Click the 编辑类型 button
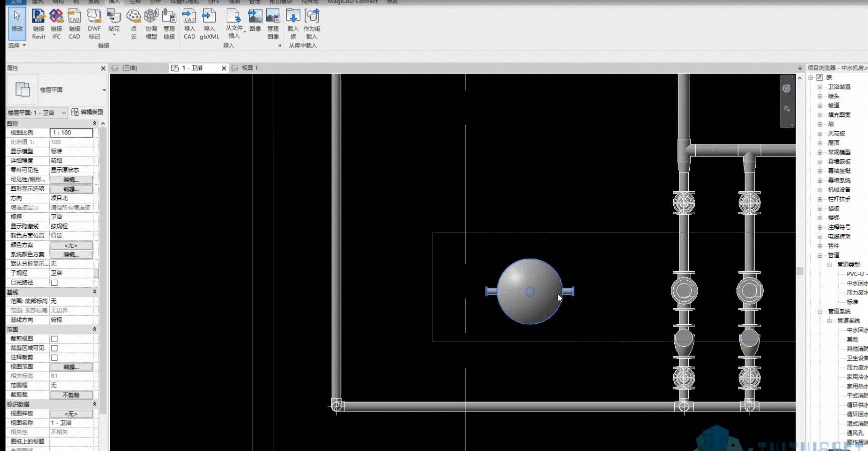Image resolution: width=868 pixels, height=451 pixels. coord(87,112)
